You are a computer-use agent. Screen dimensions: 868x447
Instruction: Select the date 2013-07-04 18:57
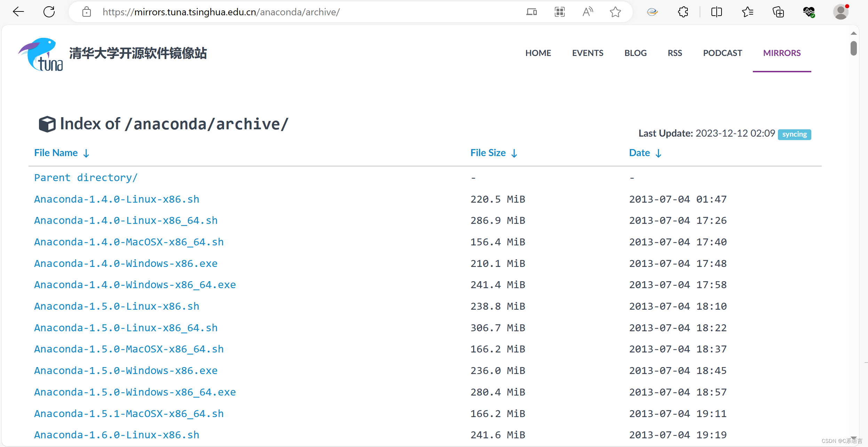678,392
